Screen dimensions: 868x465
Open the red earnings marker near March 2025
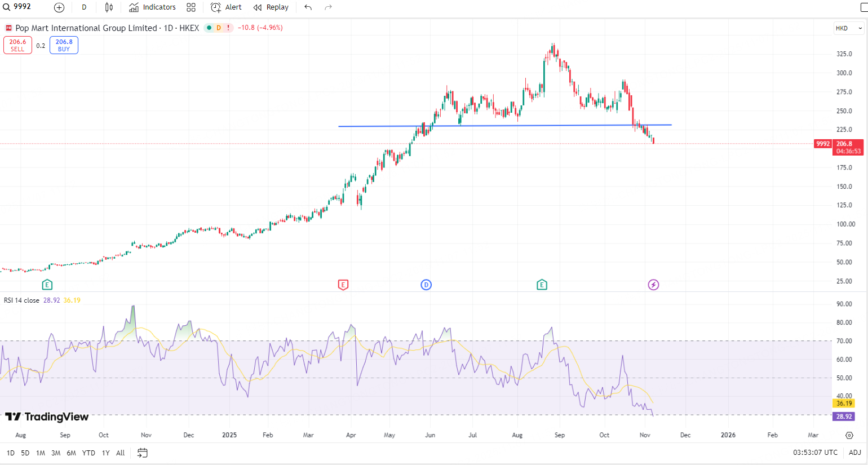tap(343, 285)
